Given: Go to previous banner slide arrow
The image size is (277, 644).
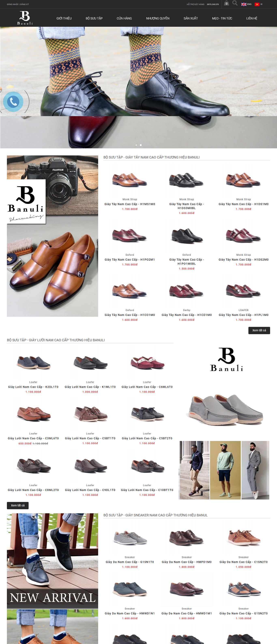Looking at the screenshot, I should (x=10, y=87).
